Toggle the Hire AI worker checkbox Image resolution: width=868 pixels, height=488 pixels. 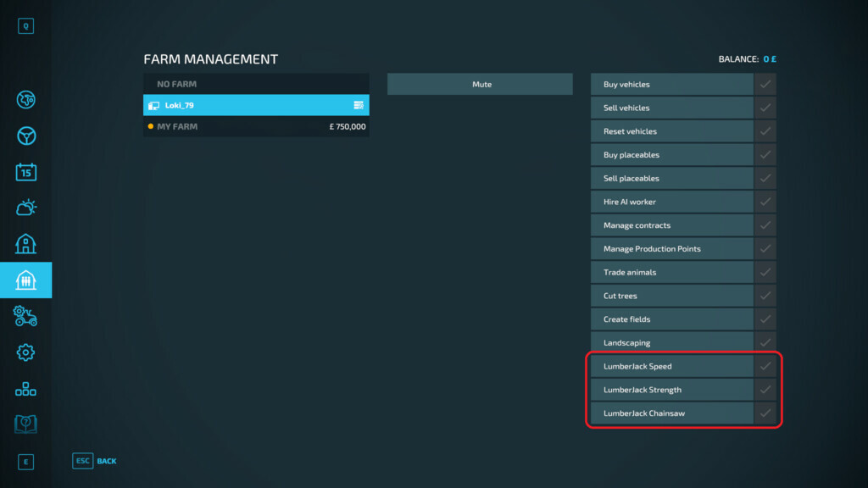click(765, 202)
